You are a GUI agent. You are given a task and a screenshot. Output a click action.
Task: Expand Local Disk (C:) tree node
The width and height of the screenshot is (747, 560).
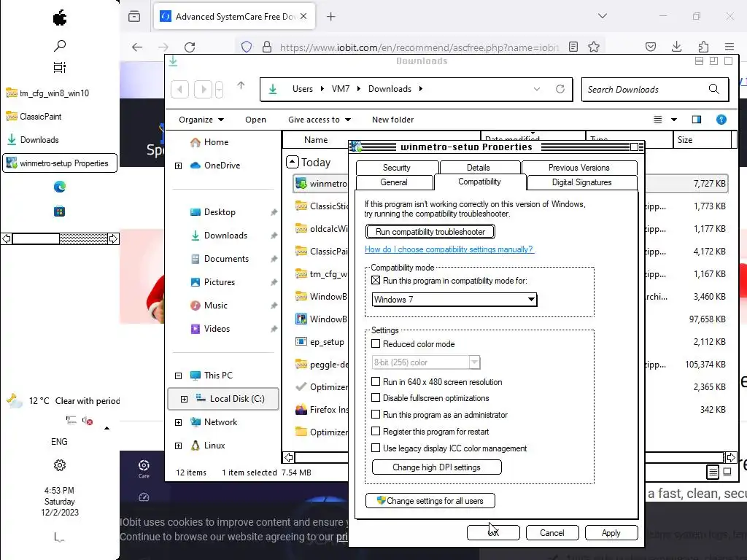pos(185,399)
